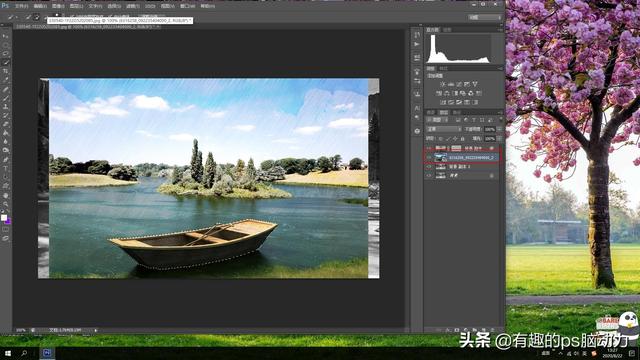This screenshot has width=640, height=360.
Task: Hide the background copy layer
Action: click(x=429, y=167)
